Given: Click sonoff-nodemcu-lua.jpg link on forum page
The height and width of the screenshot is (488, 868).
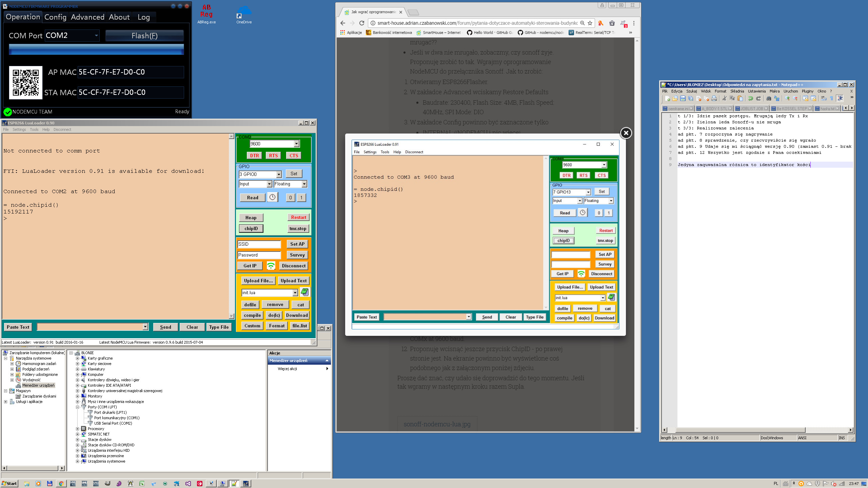Looking at the screenshot, I should 437,424.
